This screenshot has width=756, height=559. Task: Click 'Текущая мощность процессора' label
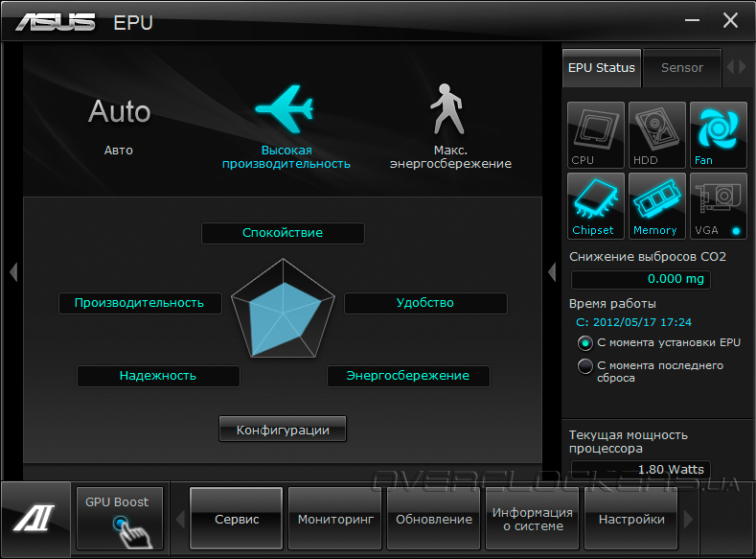629,442
